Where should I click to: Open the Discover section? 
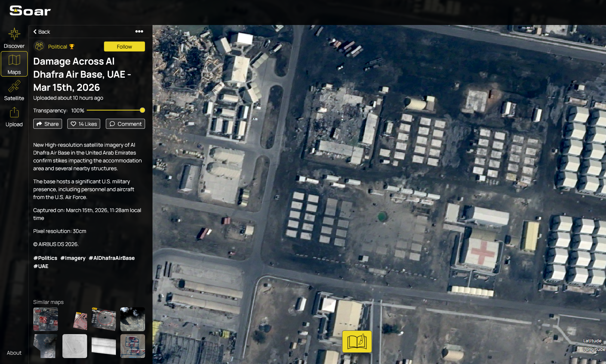[x=14, y=38]
